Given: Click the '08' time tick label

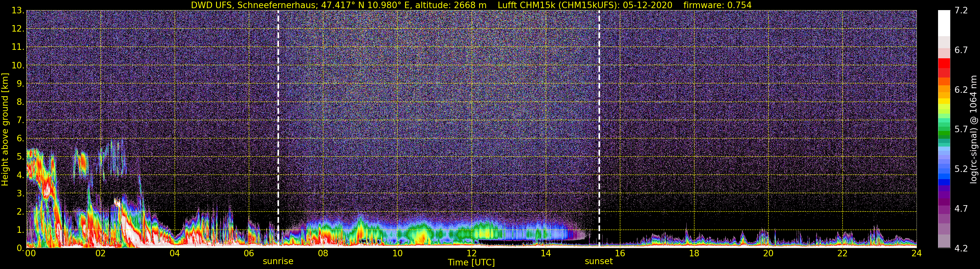Looking at the screenshot, I should [323, 253].
